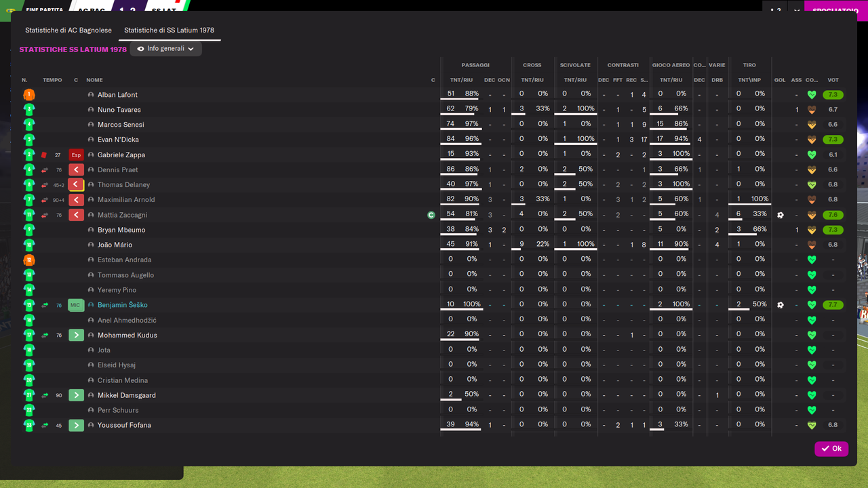Open Benjamin Šeško's player profile link
Screen dimensions: 868x488
[x=122, y=305]
